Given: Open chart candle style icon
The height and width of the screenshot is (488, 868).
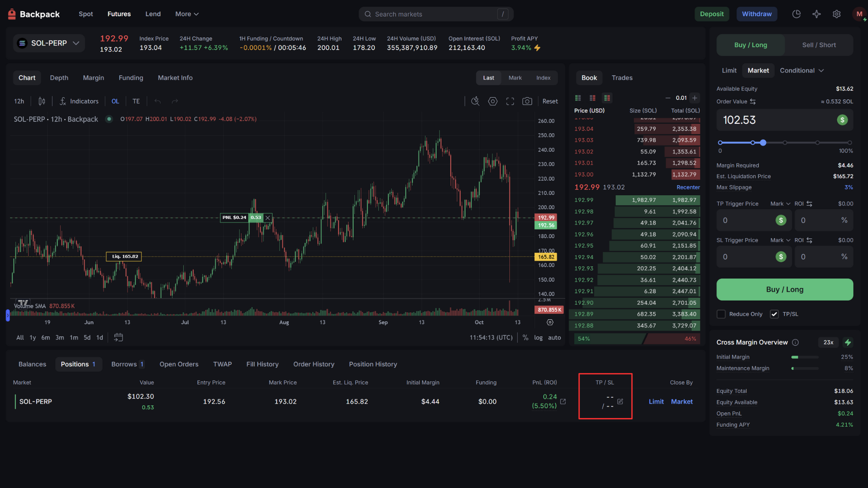Looking at the screenshot, I should (x=42, y=101).
